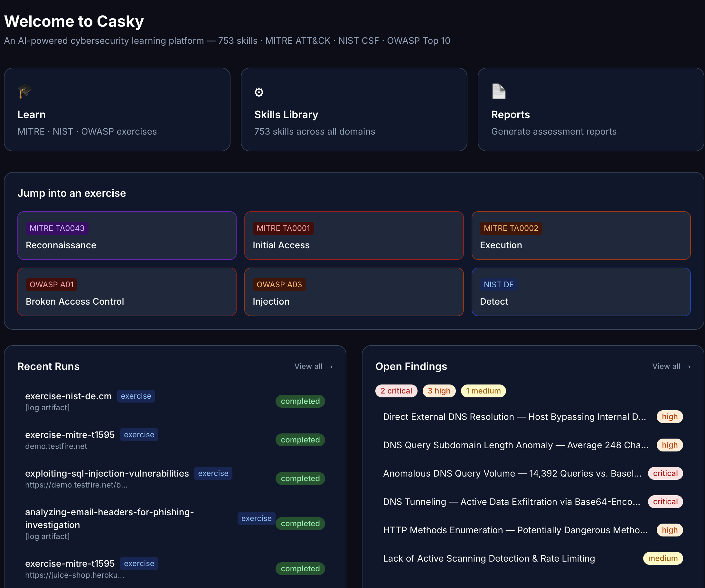Start the Initial Access exercise
This screenshot has height=588, width=705.
[x=354, y=235]
